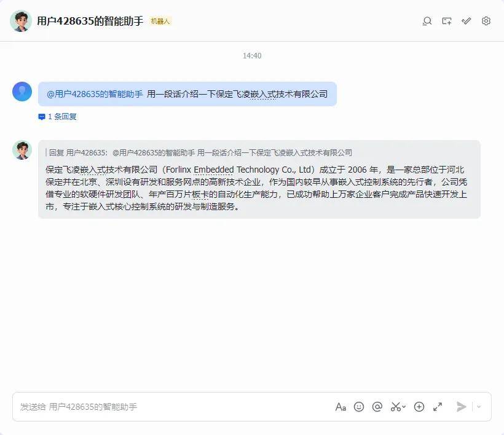Open the chat search icon in header
Viewport: 504px width, 435px height.
pyautogui.click(x=427, y=22)
